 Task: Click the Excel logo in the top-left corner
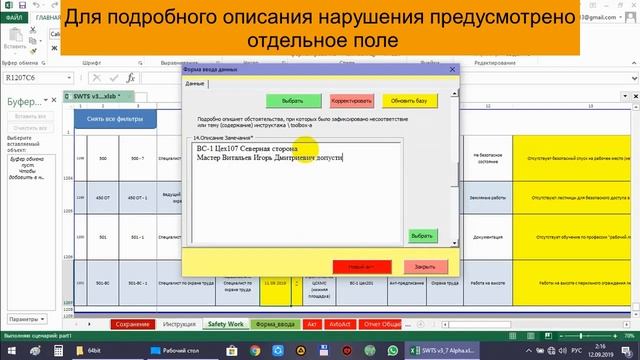[x=8, y=5]
